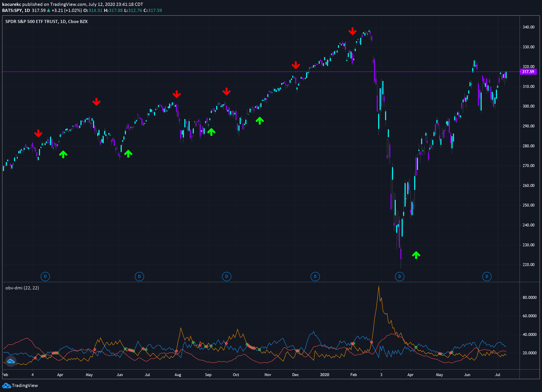This screenshot has height=392, width=542.
Task: Click the green up-triangle before +3.21
Action: (49, 10)
